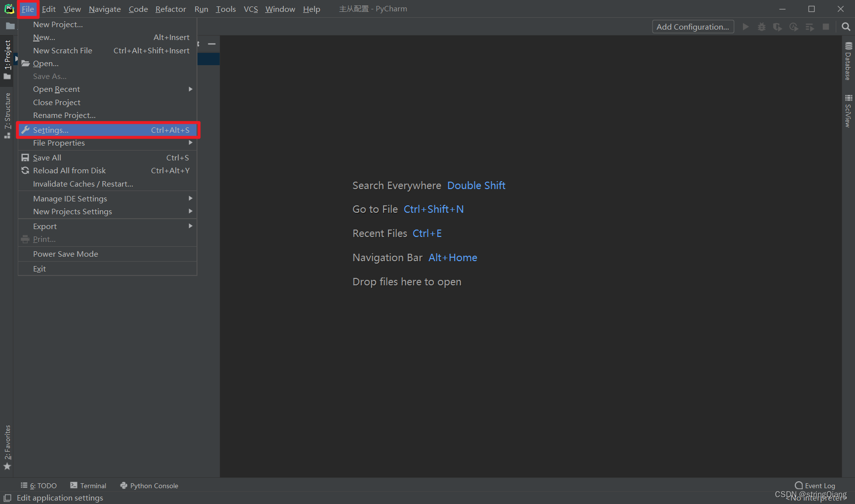Open Search Everywhere magnifier icon
The width and height of the screenshot is (855, 504).
pos(846,27)
